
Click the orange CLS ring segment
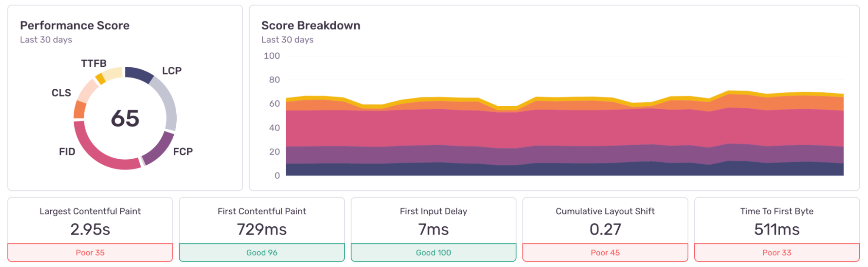click(x=79, y=109)
